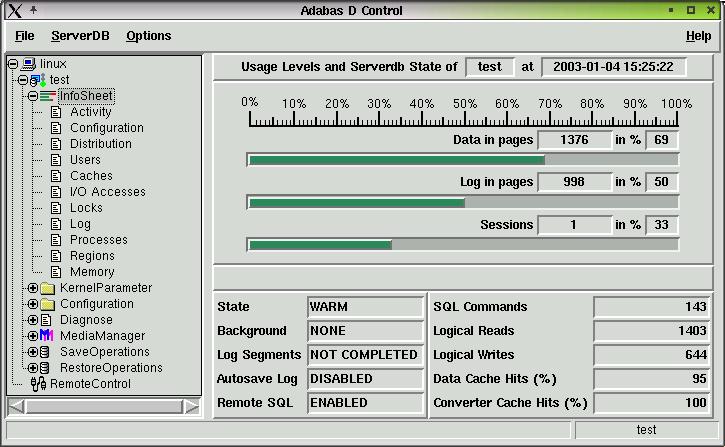This screenshot has height=447, width=725.
Task: Click the Log Segments NOT COMPLETED field
Action: click(365, 355)
